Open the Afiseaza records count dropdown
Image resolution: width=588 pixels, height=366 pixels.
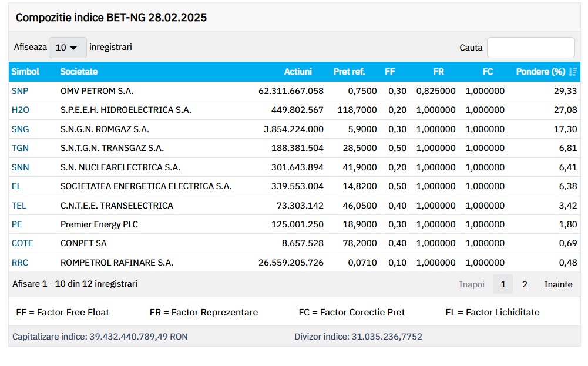click(x=67, y=48)
